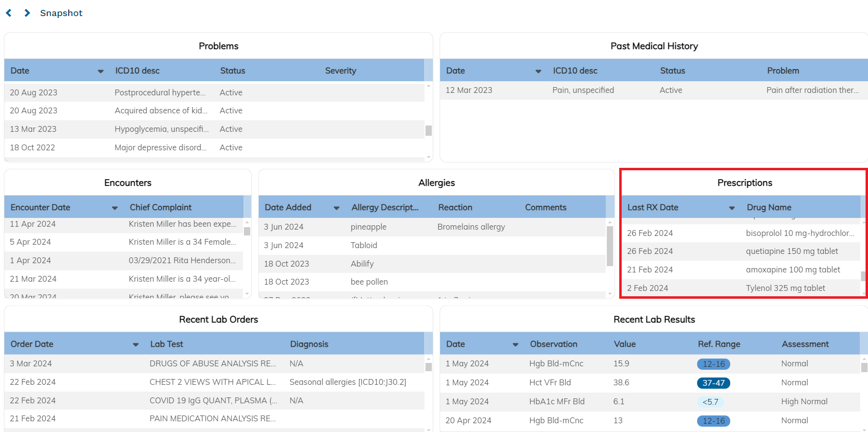
Task: Click Status header in Problems table
Action: click(233, 71)
